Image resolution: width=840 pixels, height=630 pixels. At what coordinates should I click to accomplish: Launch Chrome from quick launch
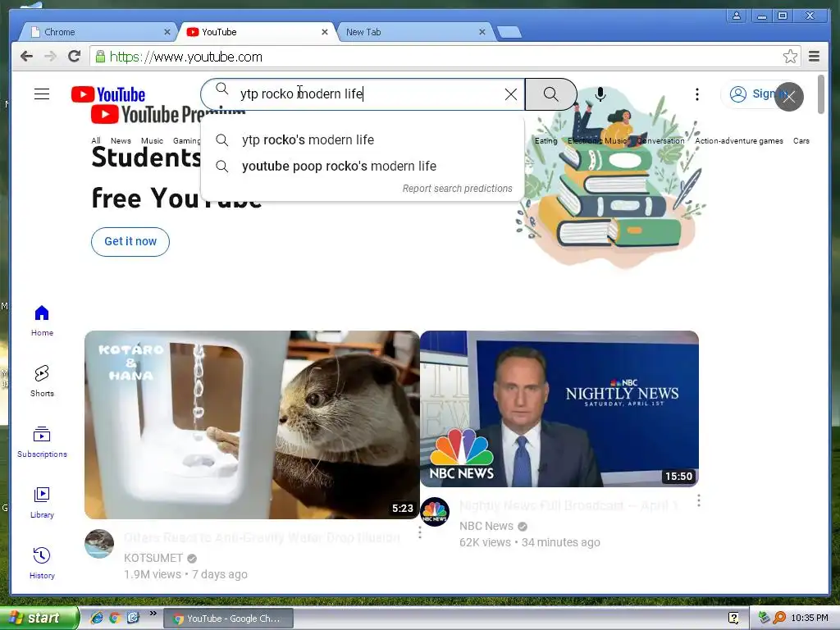[115, 618]
